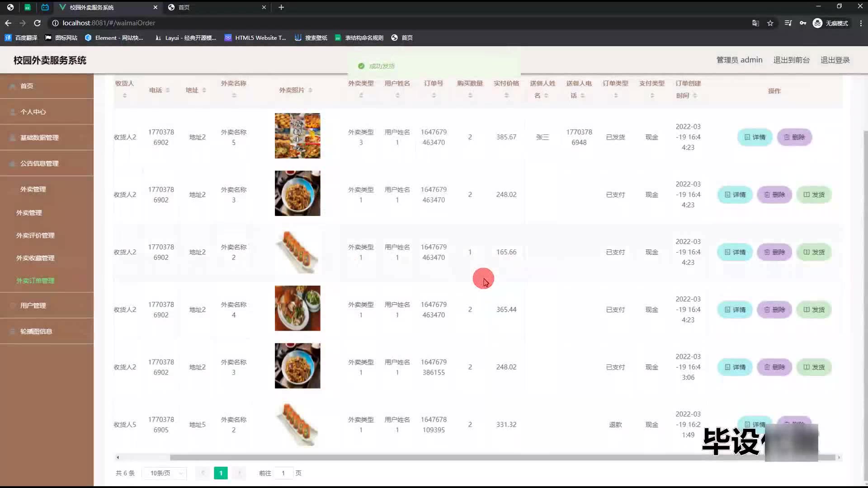Click the 前往 page number input field
Image resolution: width=868 pixels, height=488 pixels.
point(283,473)
